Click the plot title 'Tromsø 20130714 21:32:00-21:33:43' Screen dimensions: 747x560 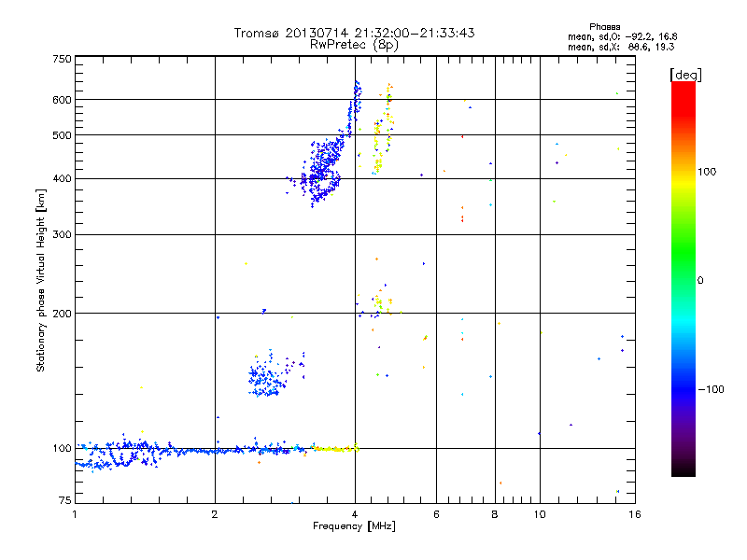point(354,33)
